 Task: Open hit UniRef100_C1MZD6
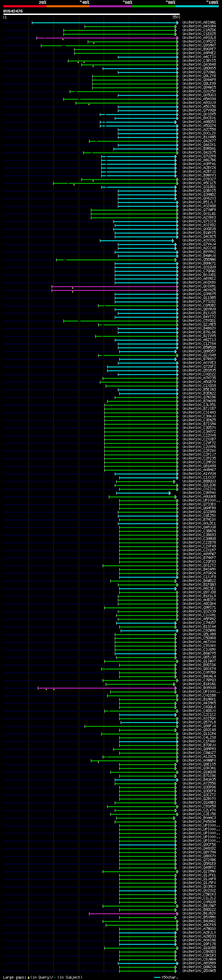coord(199,31)
